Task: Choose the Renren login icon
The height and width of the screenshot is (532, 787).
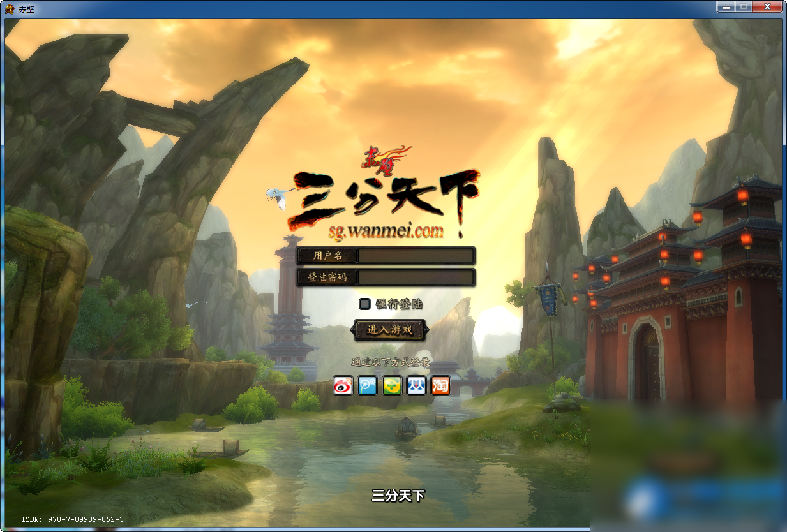Action: 416,385
